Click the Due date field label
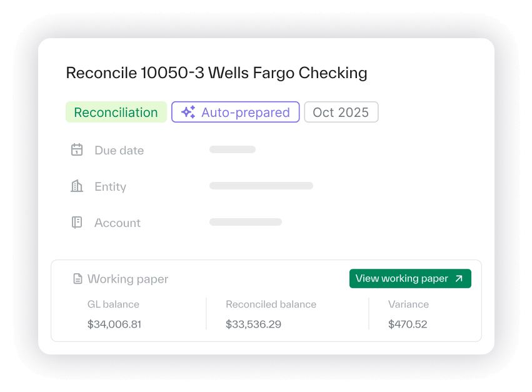Image resolution: width=532 pixels, height=392 pixels. (x=119, y=150)
